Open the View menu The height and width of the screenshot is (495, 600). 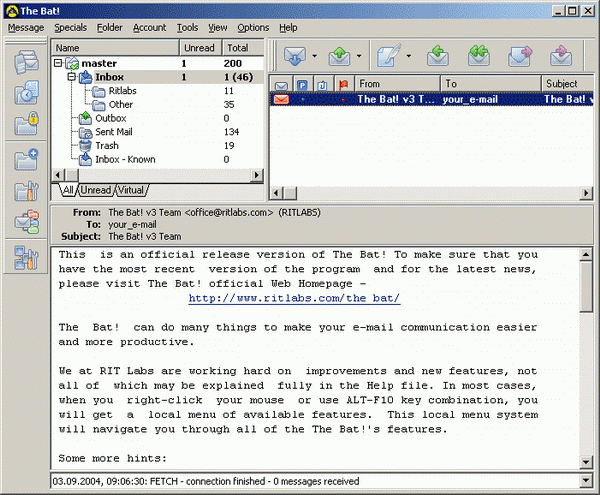(x=218, y=28)
